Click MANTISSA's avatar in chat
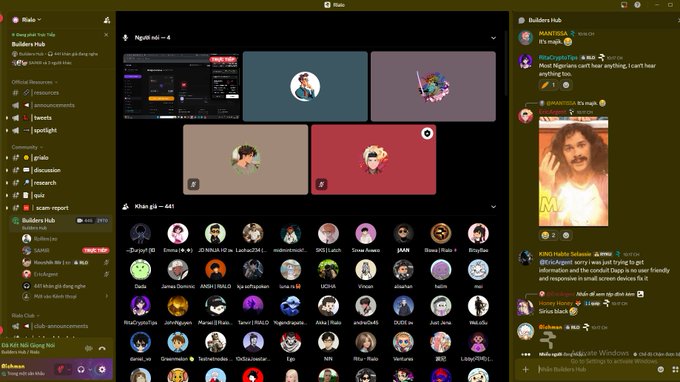Screen dimensions: 680x382 (526, 38)
